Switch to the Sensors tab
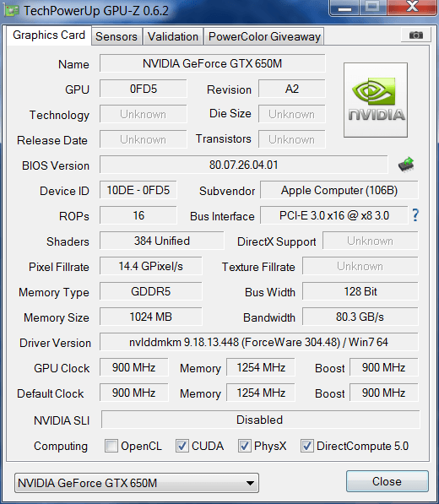The height and width of the screenshot is (504, 439). coord(117,36)
